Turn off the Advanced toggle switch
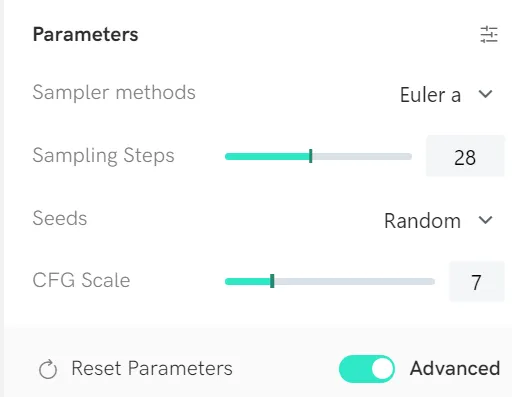The width and height of the screenshot is (512, 397). pyautogui.click(x=367, y=369)
